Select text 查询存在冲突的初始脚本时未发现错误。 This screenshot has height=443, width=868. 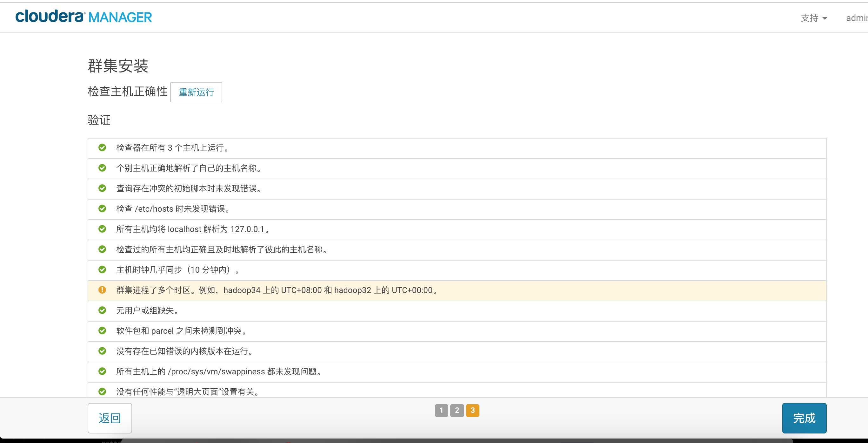click(x=189, y=188)
